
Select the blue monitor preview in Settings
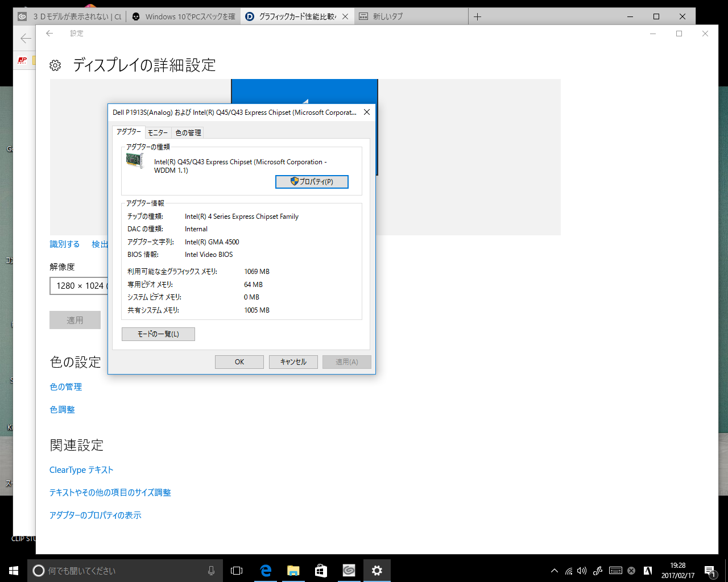coord(304,91)
